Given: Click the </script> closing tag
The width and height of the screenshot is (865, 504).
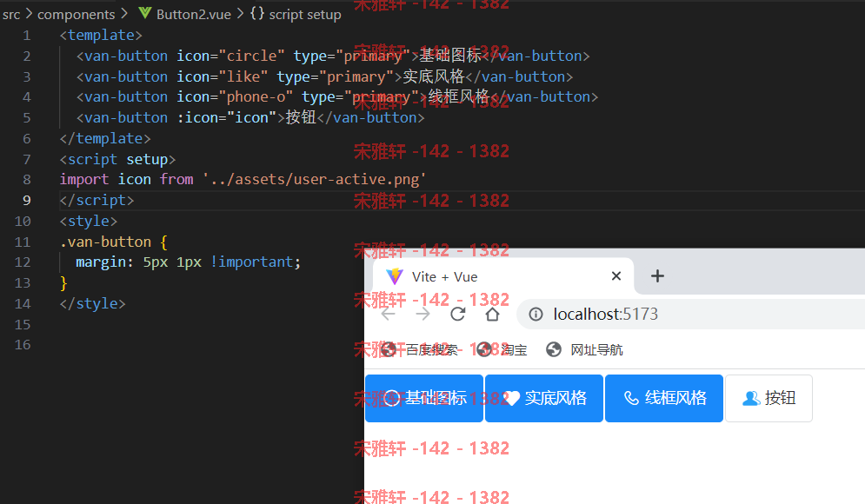Looking at the screenshot, I should click(x=96, y=200).
